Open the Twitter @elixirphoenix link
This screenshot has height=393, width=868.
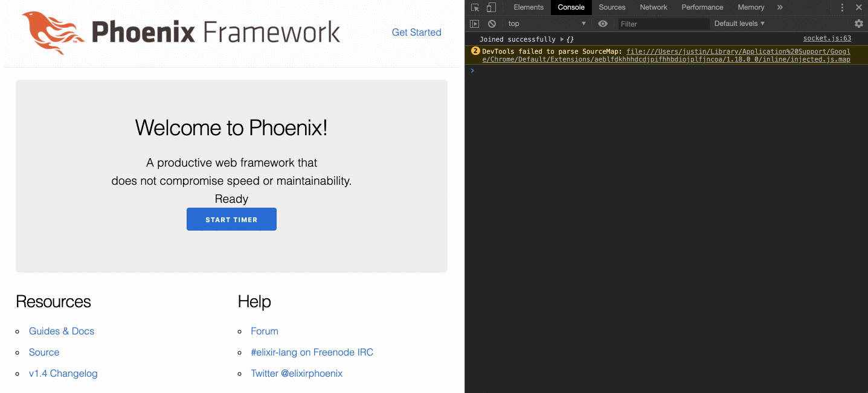coord(297,373)
